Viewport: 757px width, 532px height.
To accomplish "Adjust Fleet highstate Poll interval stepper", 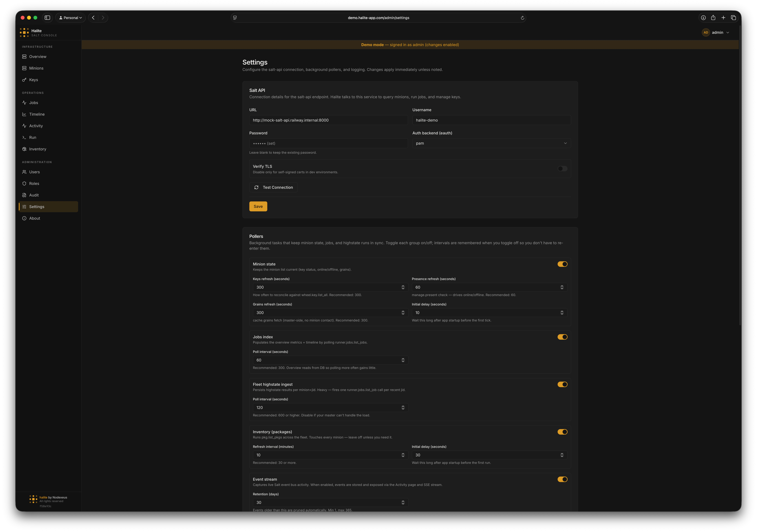I will coord(403,408).
